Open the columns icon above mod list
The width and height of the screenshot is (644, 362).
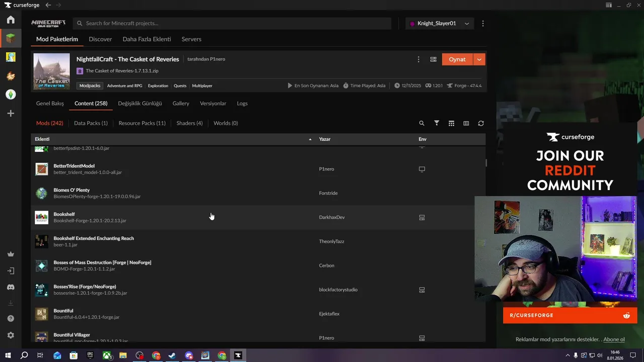tap(466, 123)
